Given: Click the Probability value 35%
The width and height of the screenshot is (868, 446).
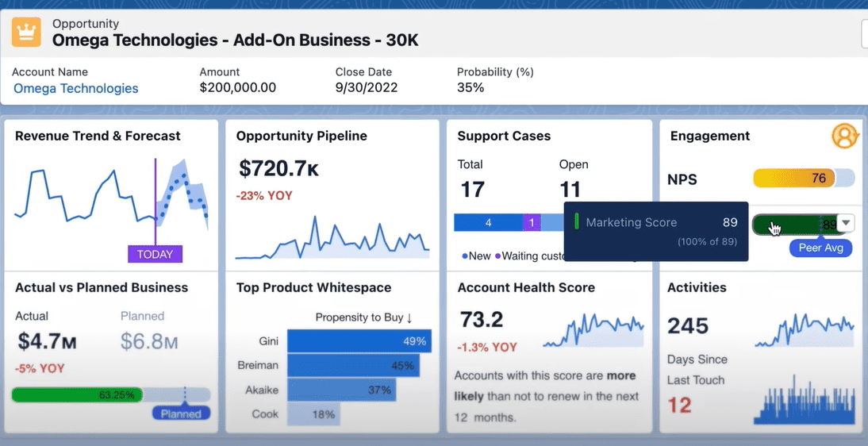Looking at the screenshot, I should coord(470,87).
